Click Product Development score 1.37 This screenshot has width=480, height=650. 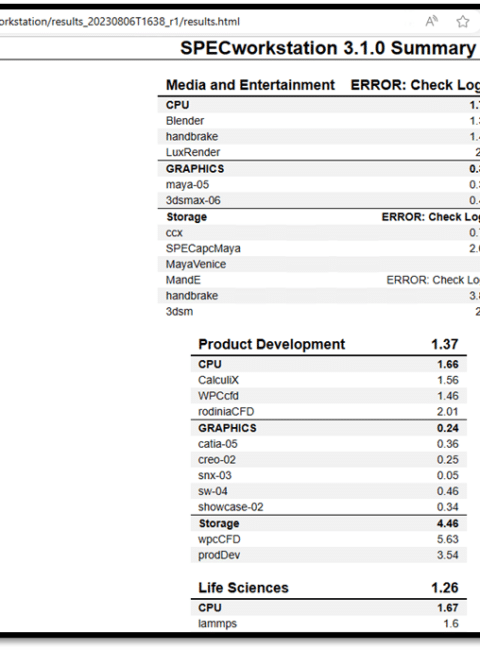(x=445, y=344)
